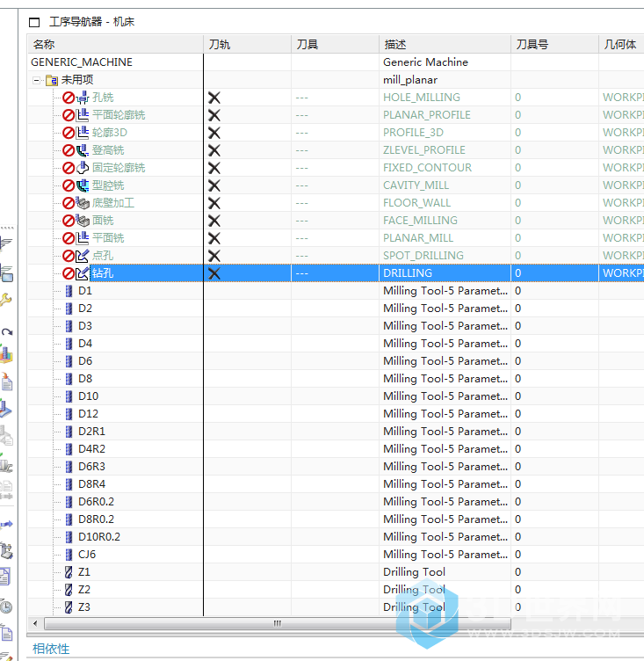Click the Z3 drilling tool icon
The width and height of the screenshot is (644, 661).
(69, 607)
